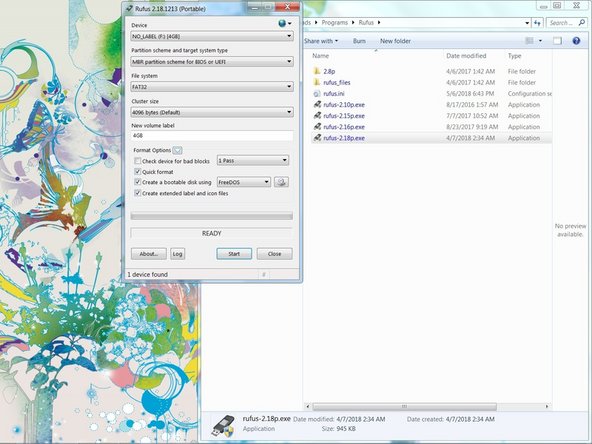Viewport: 592px width, 444px height.
Task: Click the Start button
Action: tap(234, 254)
